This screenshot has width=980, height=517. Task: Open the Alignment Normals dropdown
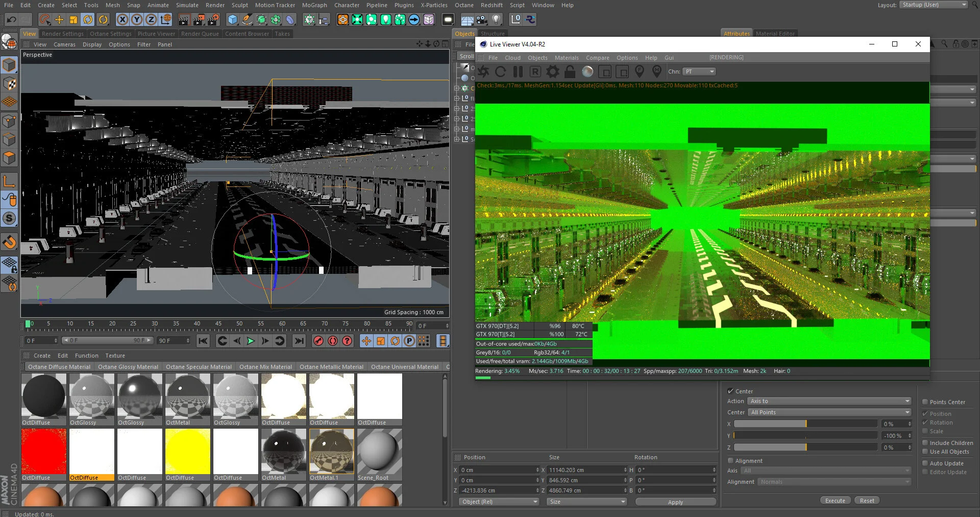coord(835,482)
